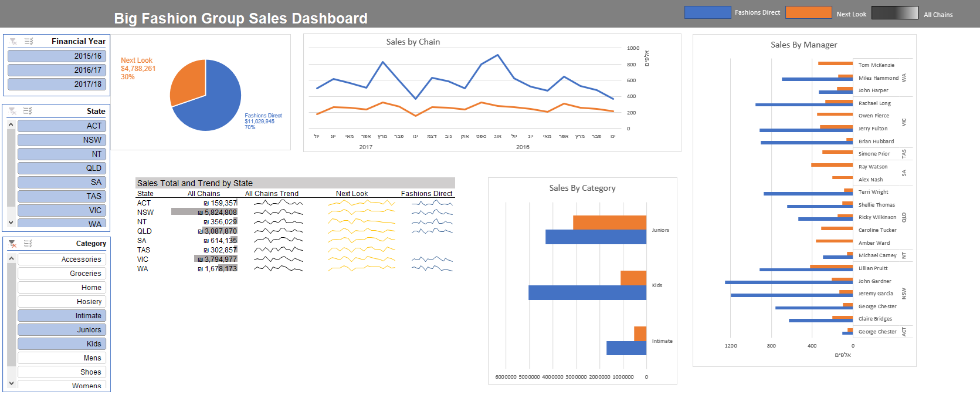Click the Category slicer scrollbar thumb
This screenshot has height=401, width=980.
(11, 314)
